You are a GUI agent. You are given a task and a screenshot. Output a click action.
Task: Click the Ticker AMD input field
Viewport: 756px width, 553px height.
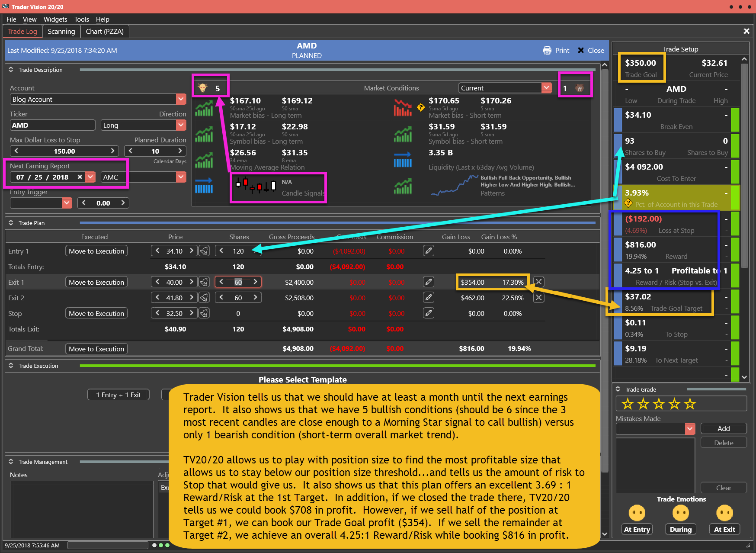point(53,125)
